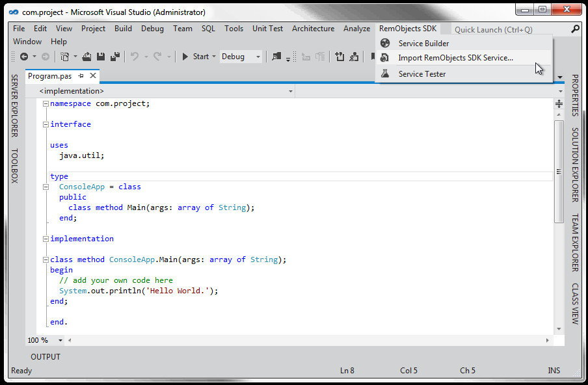Open the Redo history dropdown arrow
Screen dimensions: 588x385
(168, 57)
